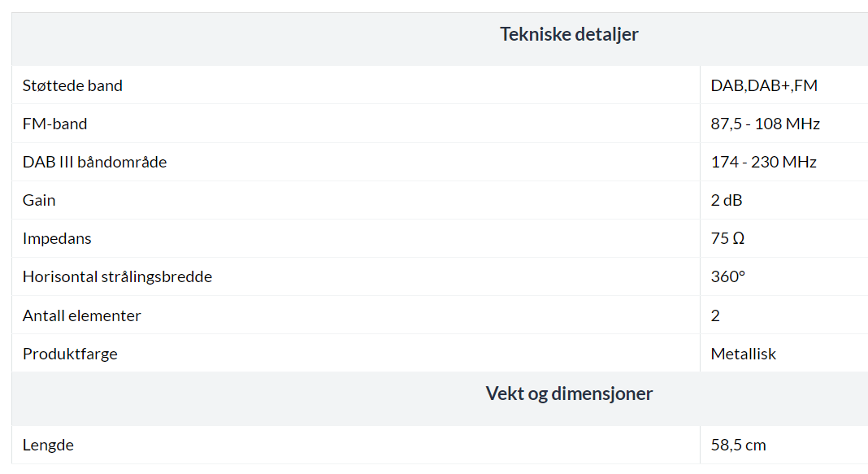This screenshot has width=868, height=474.
Task: Select the Antall elementer label
Action: pyautogui.click(x=81, y=315)
